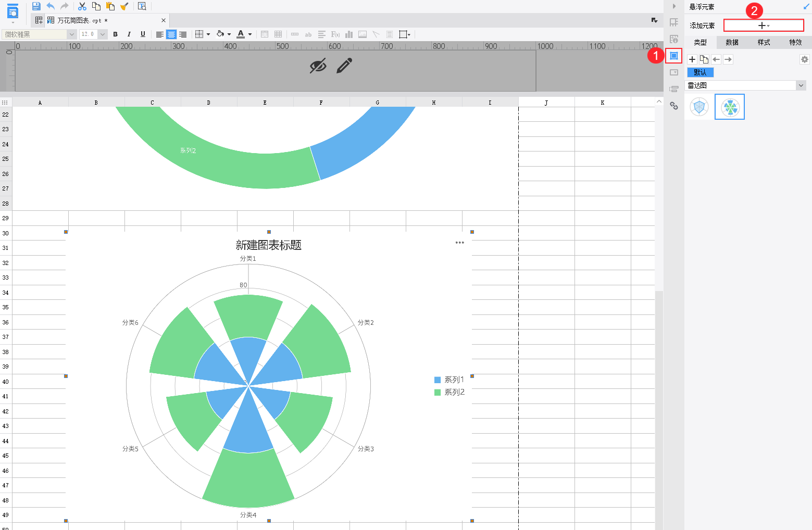Select the format painter brush icon
The width and height of the screenshot is (812, 530).
tap(124, 6)
